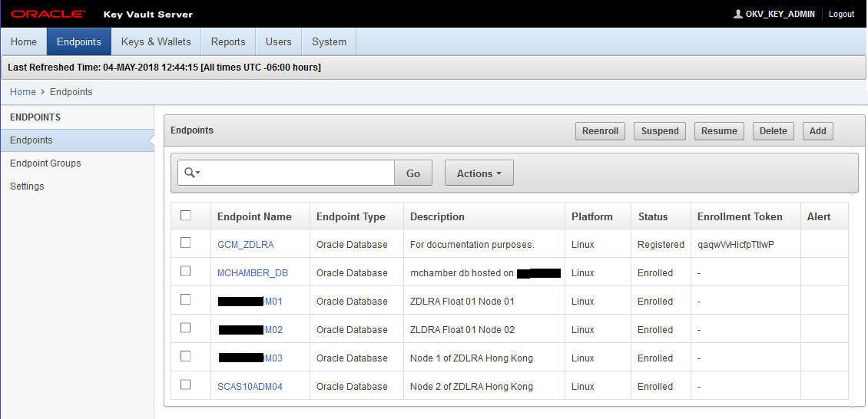The image size is (868, 419).
Task: Click the Logout link
Action: 841,14
